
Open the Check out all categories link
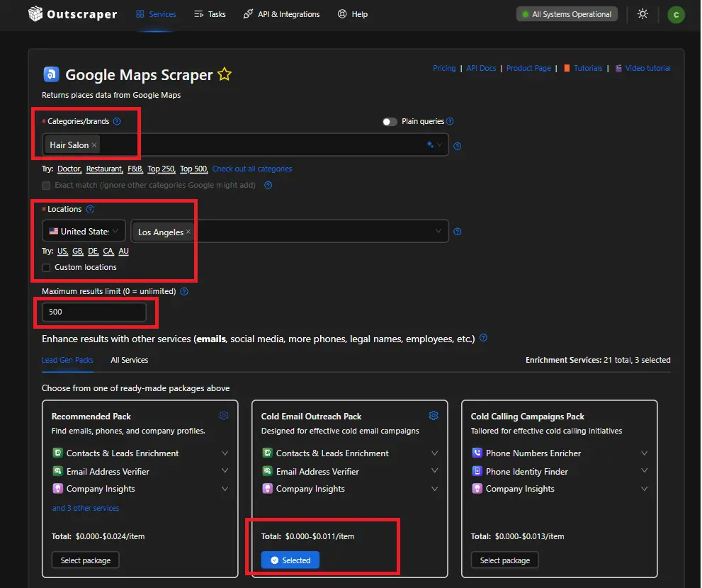251,169
